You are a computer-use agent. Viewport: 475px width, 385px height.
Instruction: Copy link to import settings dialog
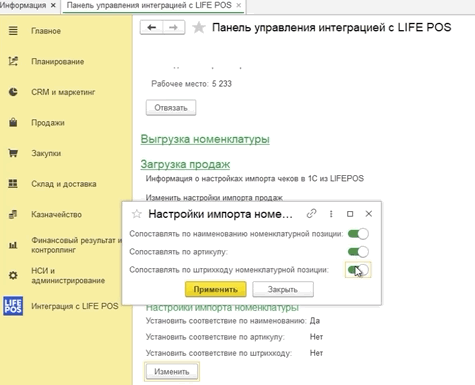tap(311, 214)
